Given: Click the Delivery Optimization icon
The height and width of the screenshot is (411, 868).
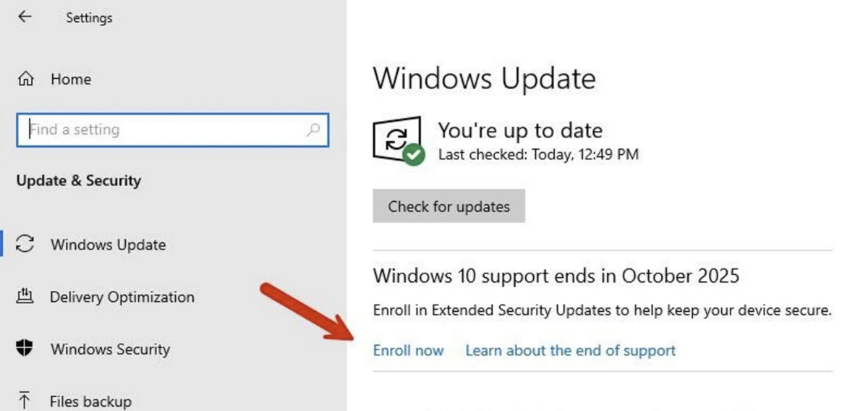Looking at the screenshot, I should 25,297.
